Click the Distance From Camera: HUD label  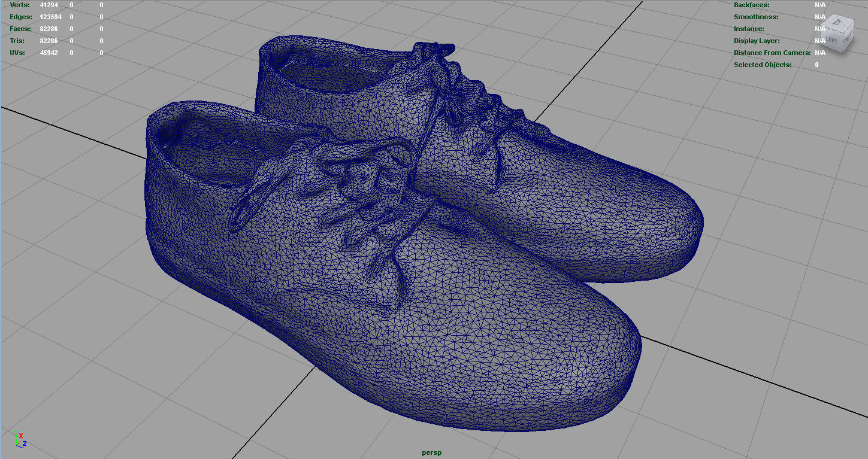coord(773,53)
